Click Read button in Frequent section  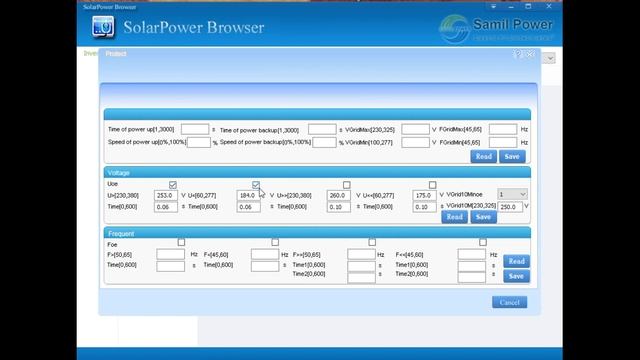(516, 261)
